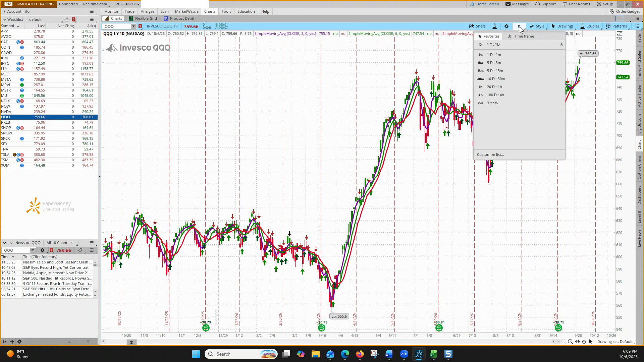The image size is (644, 362).
Task: Click the red link indicator beside symbol box
Action: point(140,26)
